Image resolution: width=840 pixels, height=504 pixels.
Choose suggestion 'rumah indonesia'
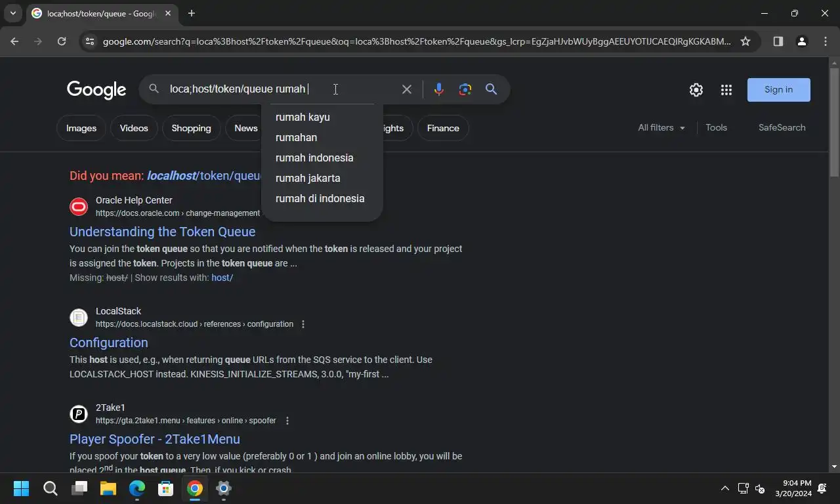[x=322, y=157]
